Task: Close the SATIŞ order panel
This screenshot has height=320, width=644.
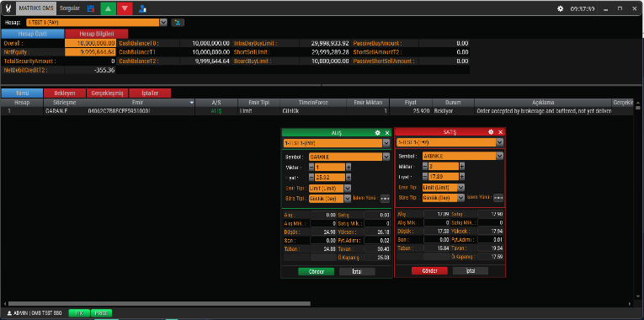Action: point(500,132)
